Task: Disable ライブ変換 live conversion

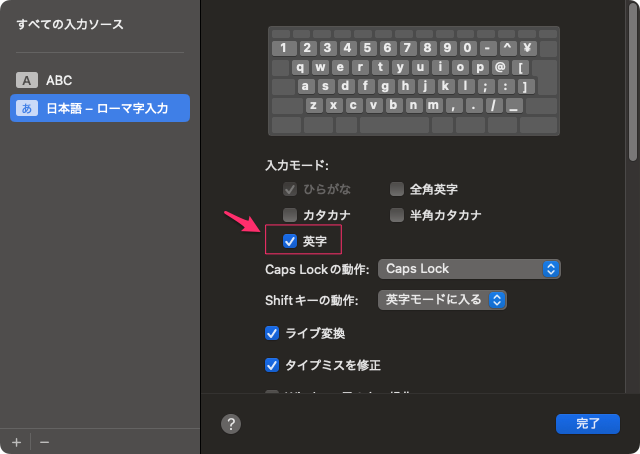Action: (272, 333)
